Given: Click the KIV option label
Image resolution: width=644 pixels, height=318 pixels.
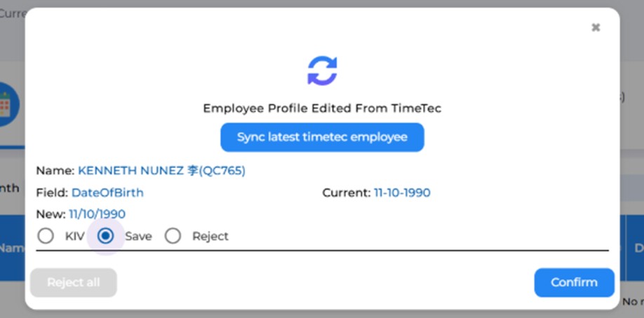Looking at the screenshot, I should pyautogui.click(x=75, y=236).
